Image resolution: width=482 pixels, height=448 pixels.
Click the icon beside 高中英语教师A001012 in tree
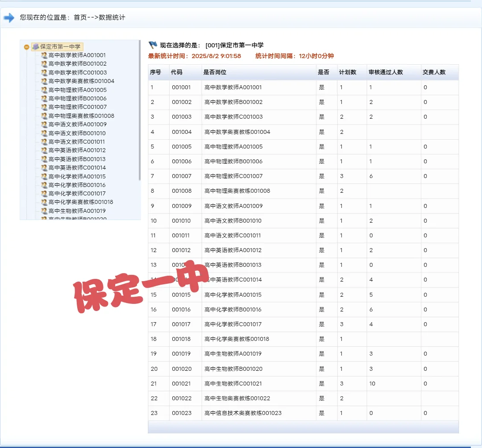44,150
